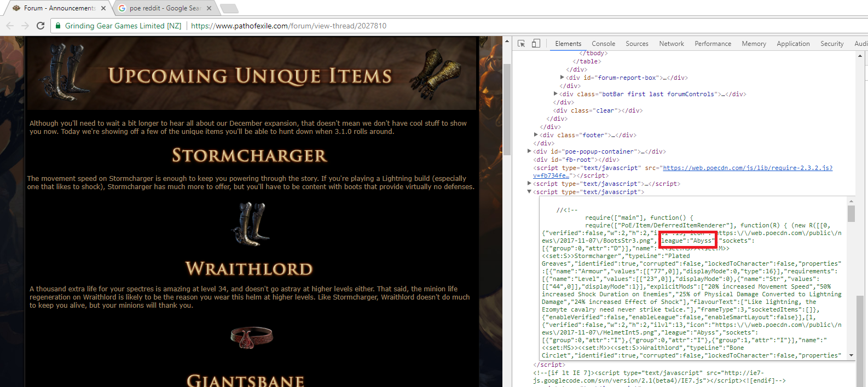Open the Network panel in DevTools
The image size is (868, 387).
point(672,44)
